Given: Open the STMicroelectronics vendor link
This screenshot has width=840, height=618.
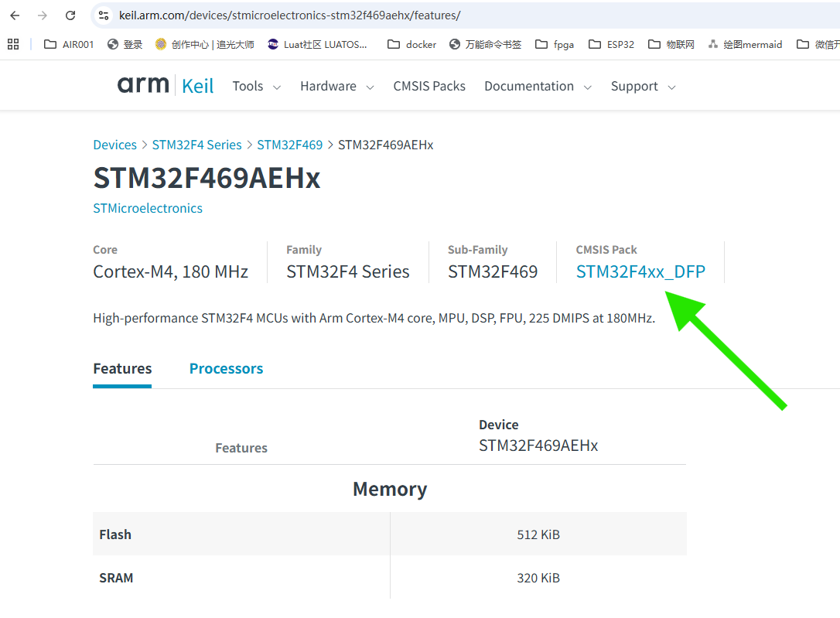Looking at the screenshot, I should tap(148, 208).
